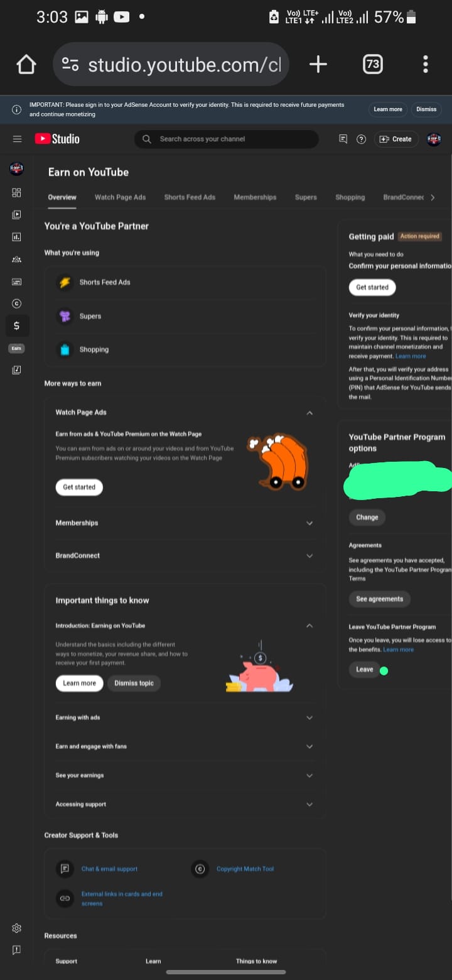Open Content in the left sidebar

click(x=17, y=215)
